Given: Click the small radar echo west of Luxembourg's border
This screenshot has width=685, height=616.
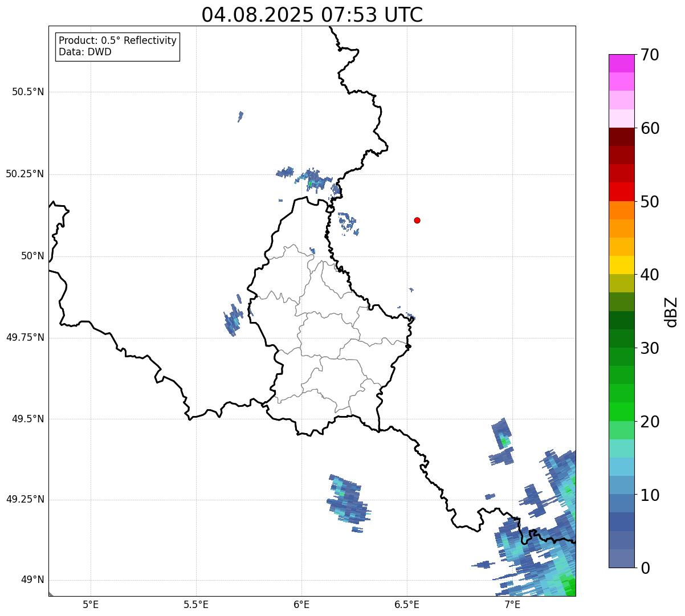Looking at the screenshot, I should [x=233, y=320].
